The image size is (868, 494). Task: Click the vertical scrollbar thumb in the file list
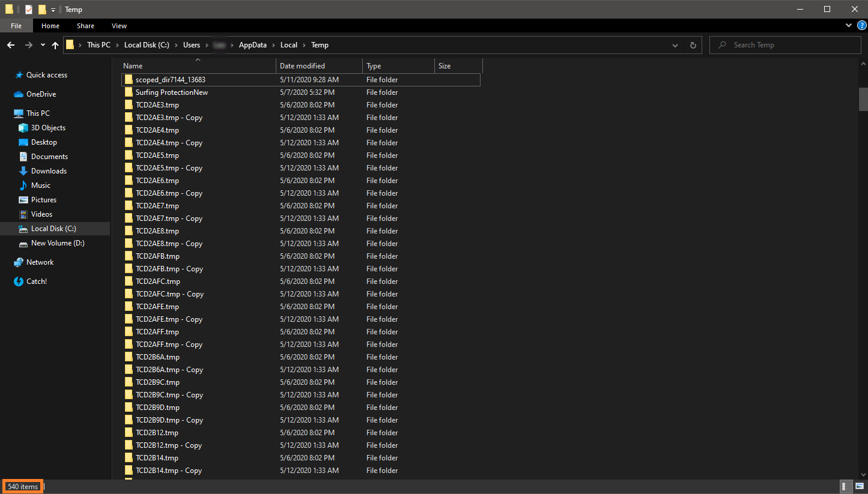pos(863,99)
